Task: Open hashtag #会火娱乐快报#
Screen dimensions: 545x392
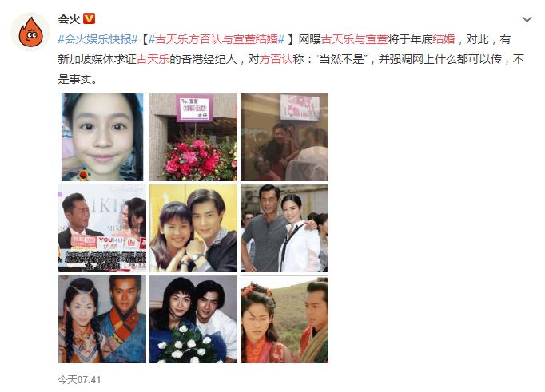Action: point(98,39)
